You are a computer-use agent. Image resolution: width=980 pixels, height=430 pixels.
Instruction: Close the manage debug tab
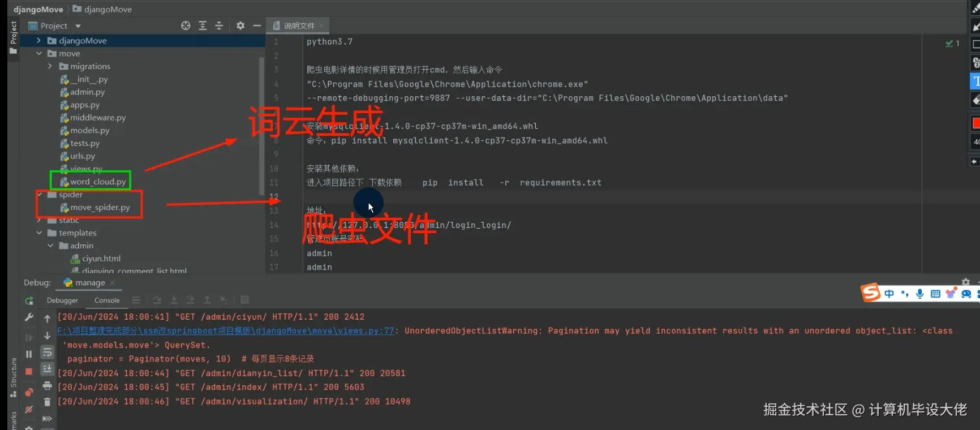click(112, 282)
